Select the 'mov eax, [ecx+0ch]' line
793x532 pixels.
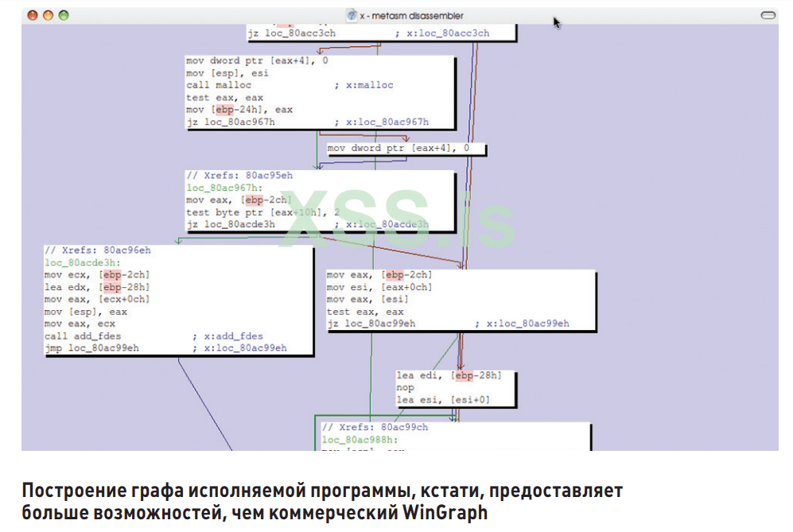click(97, 299)
